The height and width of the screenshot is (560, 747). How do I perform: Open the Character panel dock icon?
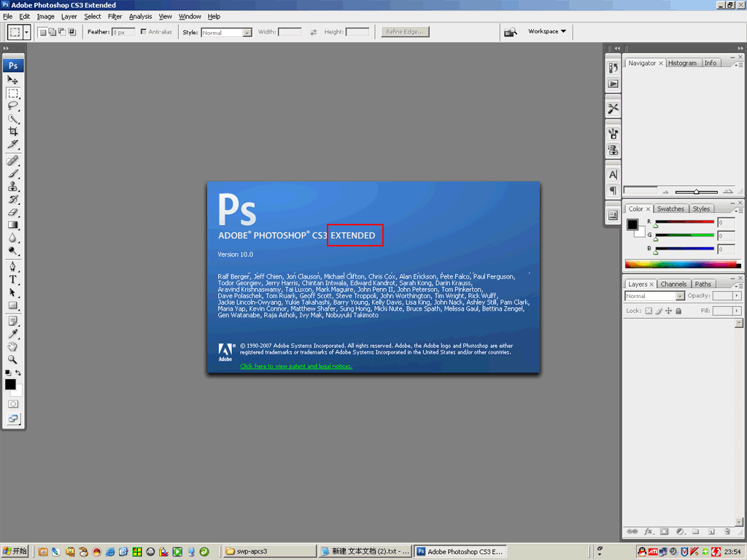pyautogui.click(x=613, y=175)
